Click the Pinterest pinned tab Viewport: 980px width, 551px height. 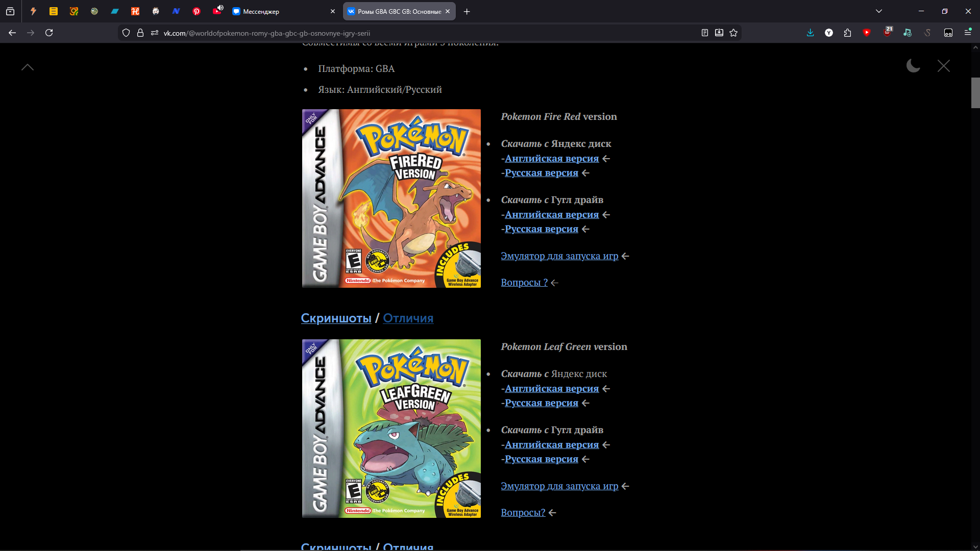tap(197, 11)
